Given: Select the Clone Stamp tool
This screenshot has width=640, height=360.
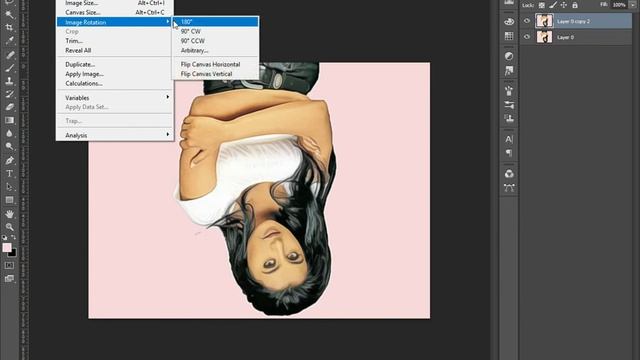Looking at the screenshot, I should click(x=9, y=81).
